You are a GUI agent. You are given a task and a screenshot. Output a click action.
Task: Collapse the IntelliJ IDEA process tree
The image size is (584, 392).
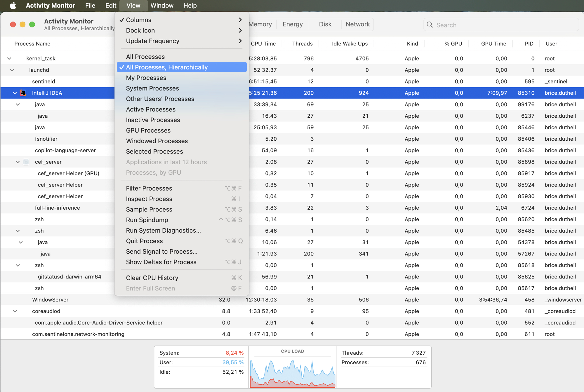15,93
